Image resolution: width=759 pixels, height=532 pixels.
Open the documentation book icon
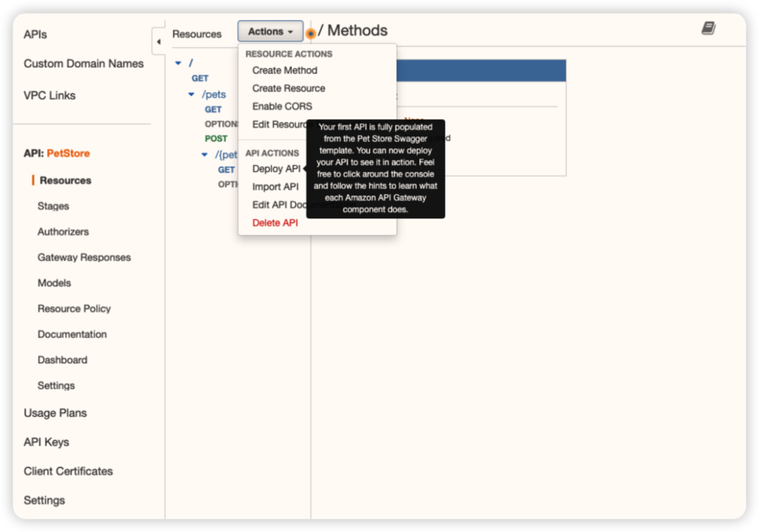(708, 29)
